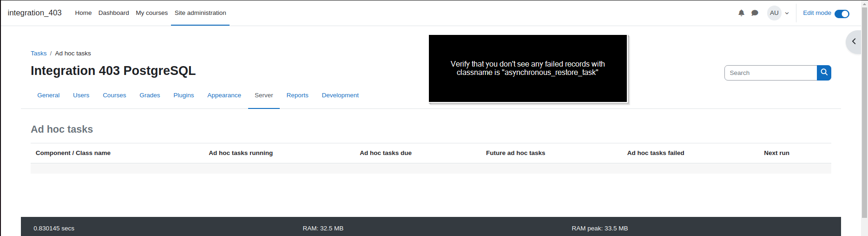The height and width of the screenshot is (236, 868).
Task: Follow the Tasks breadcrumb link
Action: tap(39, 54)
